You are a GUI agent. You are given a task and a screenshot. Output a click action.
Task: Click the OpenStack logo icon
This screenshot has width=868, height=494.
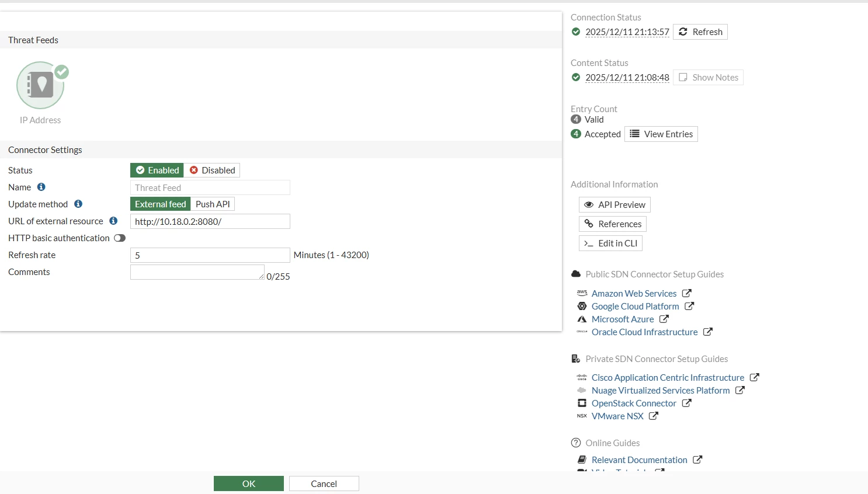[582, 403]
